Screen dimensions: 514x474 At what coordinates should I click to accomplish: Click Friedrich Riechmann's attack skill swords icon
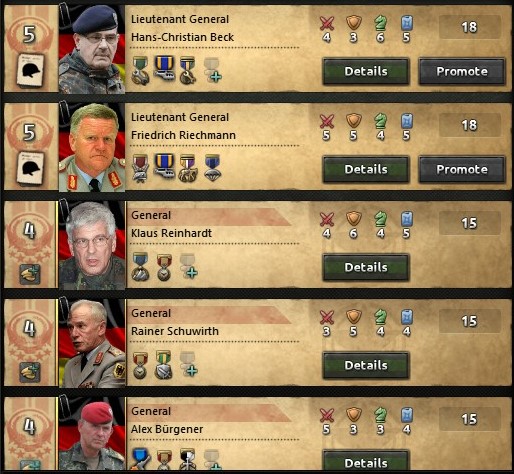click(x=327, y=121)
